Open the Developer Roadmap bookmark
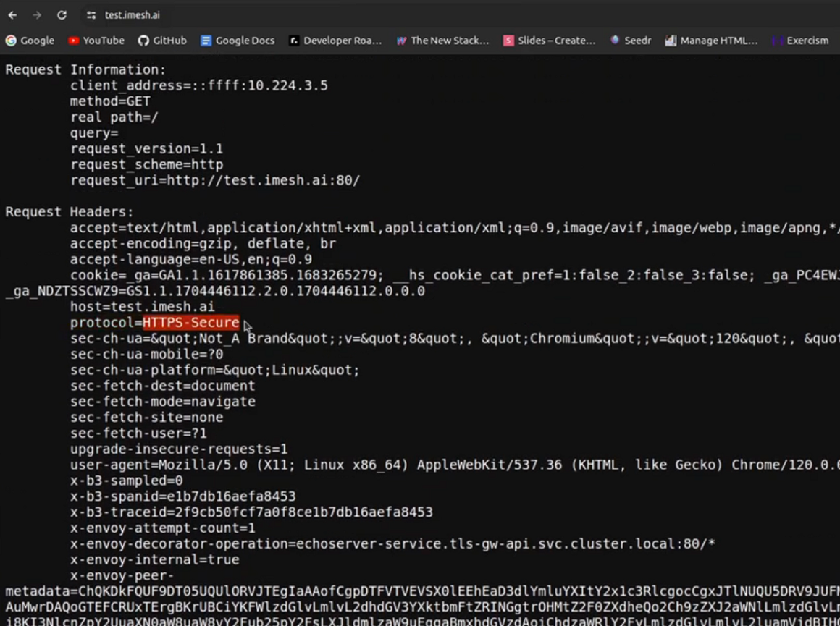 [x=335, y=41]
